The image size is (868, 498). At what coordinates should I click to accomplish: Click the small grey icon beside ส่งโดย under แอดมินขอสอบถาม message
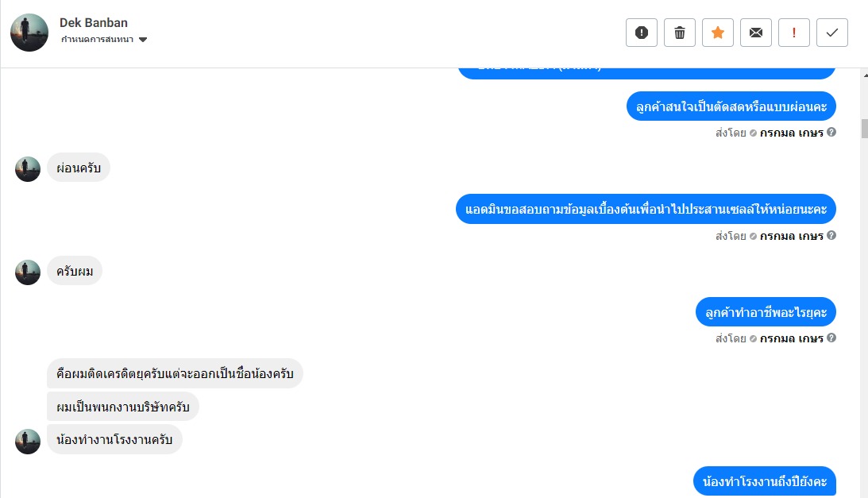(753, 236)
